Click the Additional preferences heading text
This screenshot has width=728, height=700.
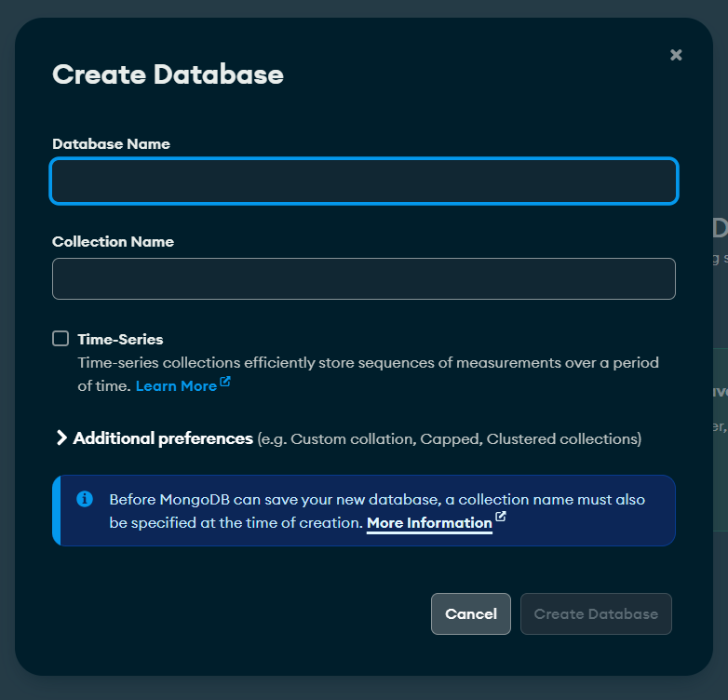click(163, 438)
